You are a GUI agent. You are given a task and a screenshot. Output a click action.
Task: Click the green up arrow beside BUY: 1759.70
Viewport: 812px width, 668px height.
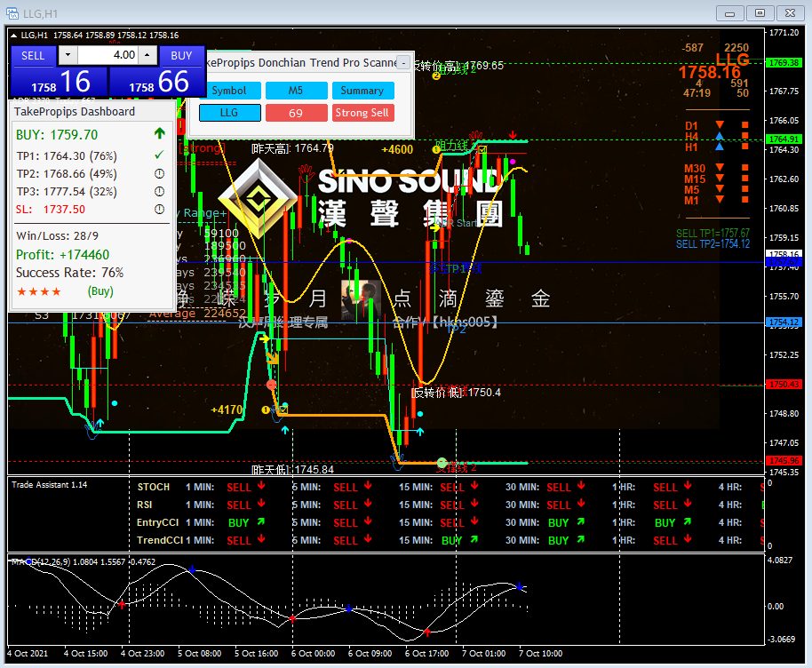[160, 133]
